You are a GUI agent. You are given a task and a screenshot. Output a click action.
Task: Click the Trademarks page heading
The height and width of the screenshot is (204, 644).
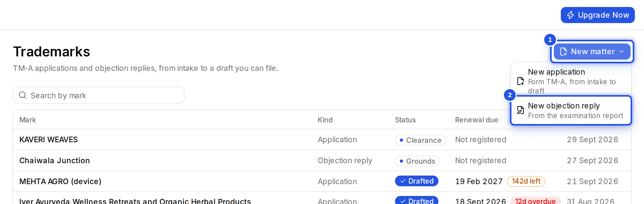[52, 52]
